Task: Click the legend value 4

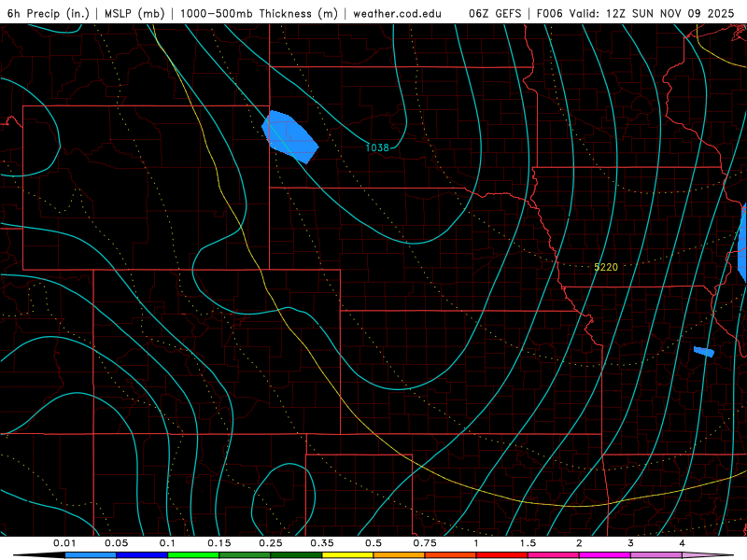Action: tap(683, 543)
